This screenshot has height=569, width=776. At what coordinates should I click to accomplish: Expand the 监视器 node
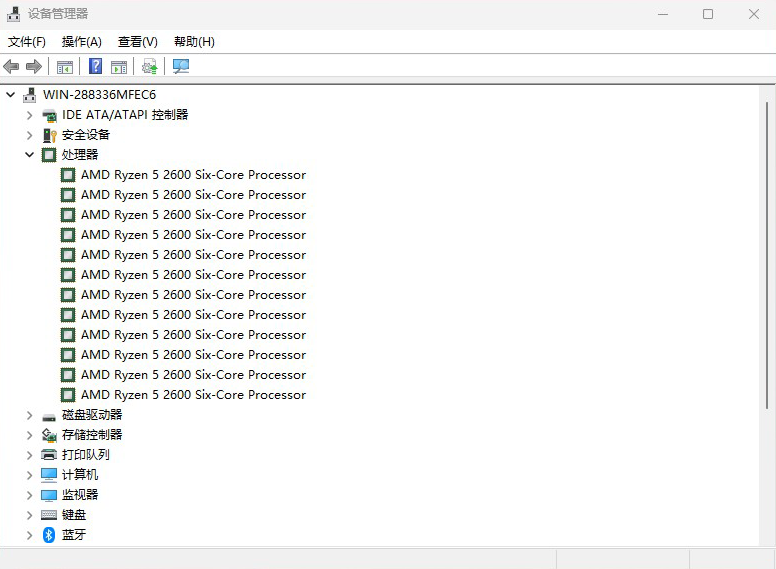pos(30,495)
